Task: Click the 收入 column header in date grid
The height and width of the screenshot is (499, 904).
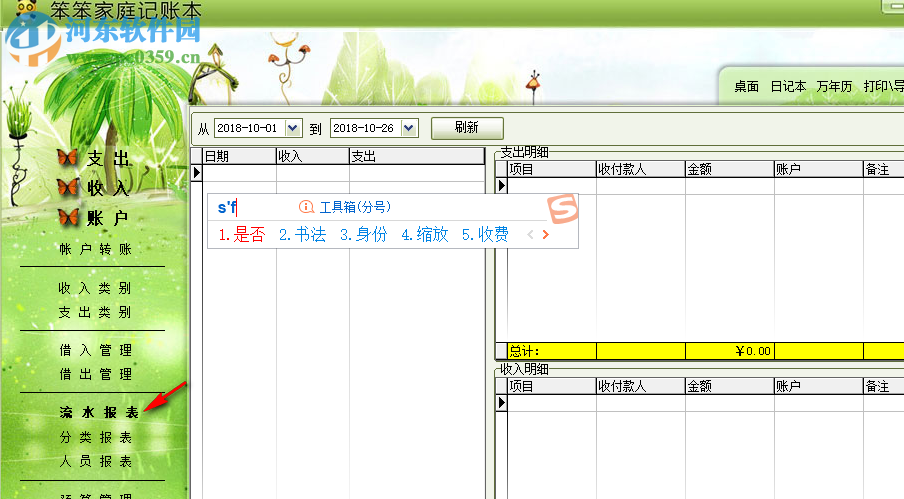Action: click(312, 156)
